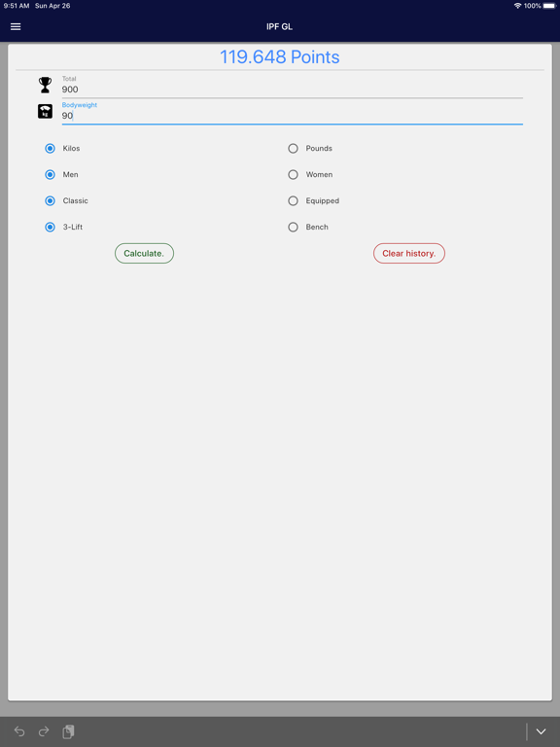
Task: Open the hamburger navigation menu
Action: 16,26
